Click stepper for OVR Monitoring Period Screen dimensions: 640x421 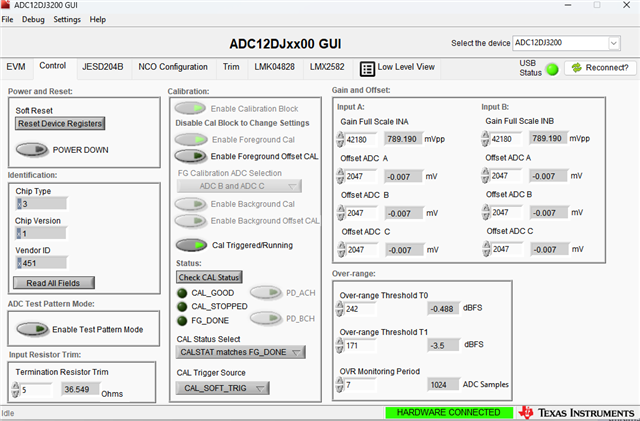click(340, 385)
